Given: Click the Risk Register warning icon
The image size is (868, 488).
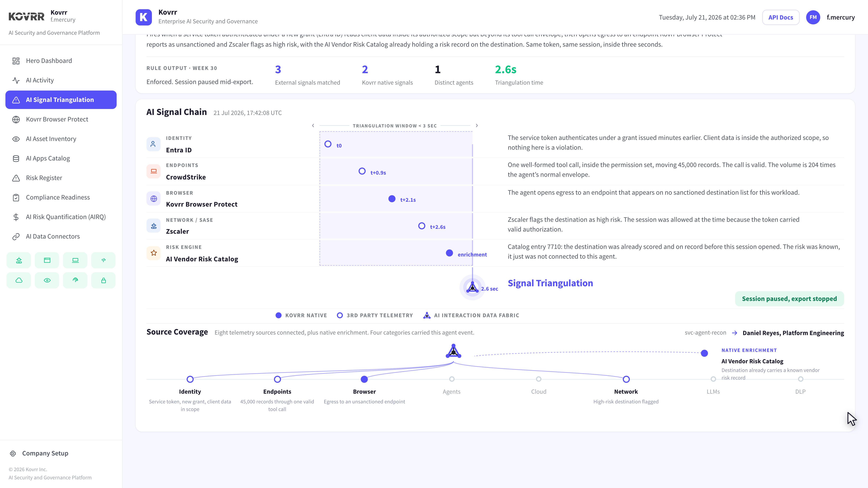Looking at the screenshot, I should click(x=16, y=178).
